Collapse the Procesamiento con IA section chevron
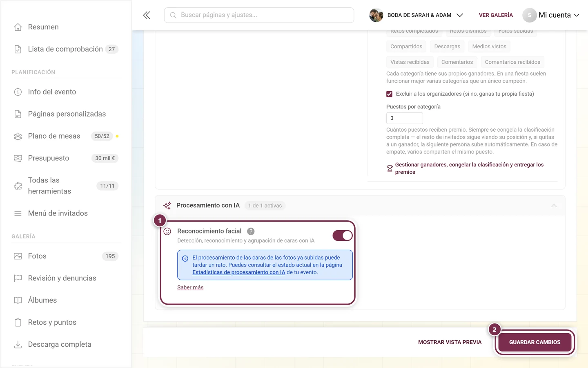 click(x=554, y=206)
